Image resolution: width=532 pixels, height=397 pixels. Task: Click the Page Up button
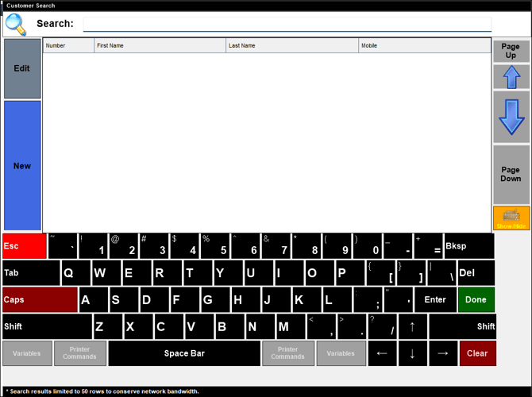tap(511, 51)
